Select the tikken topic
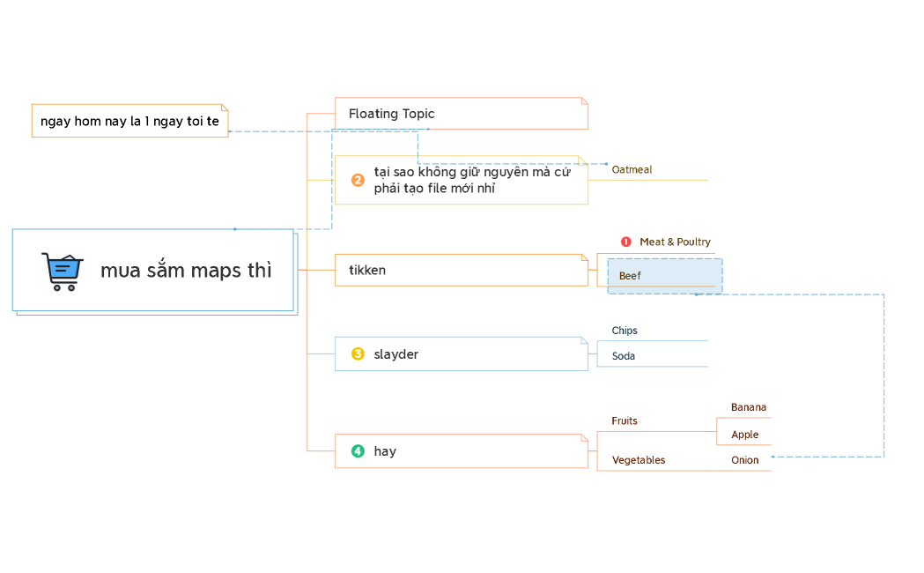This screenshot has width=924, height=573. [368, 271]
